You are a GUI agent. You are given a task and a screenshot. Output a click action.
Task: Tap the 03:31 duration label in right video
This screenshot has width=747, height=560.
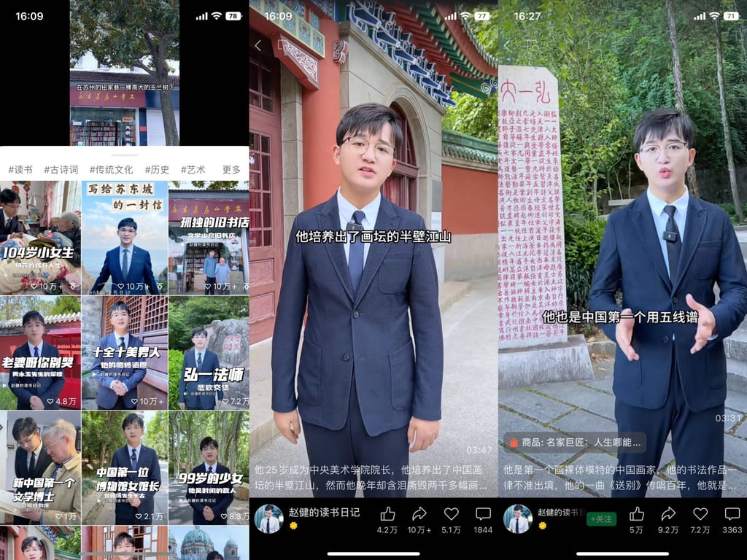point(729,418)
